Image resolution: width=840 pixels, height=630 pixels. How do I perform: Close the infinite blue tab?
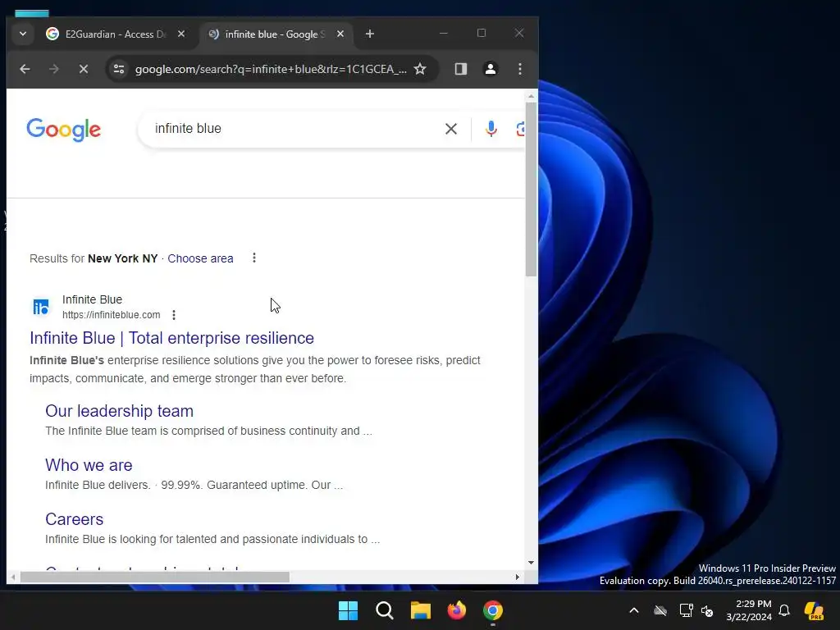click(340, 34)
